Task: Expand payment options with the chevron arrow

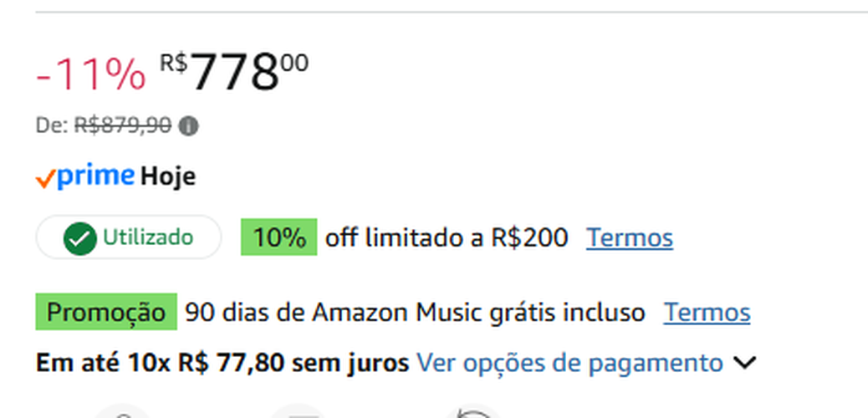Action: pos(743,364)
